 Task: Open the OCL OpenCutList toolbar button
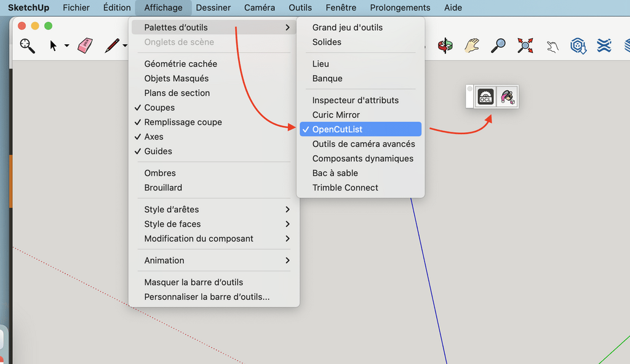tap(485, 97)
